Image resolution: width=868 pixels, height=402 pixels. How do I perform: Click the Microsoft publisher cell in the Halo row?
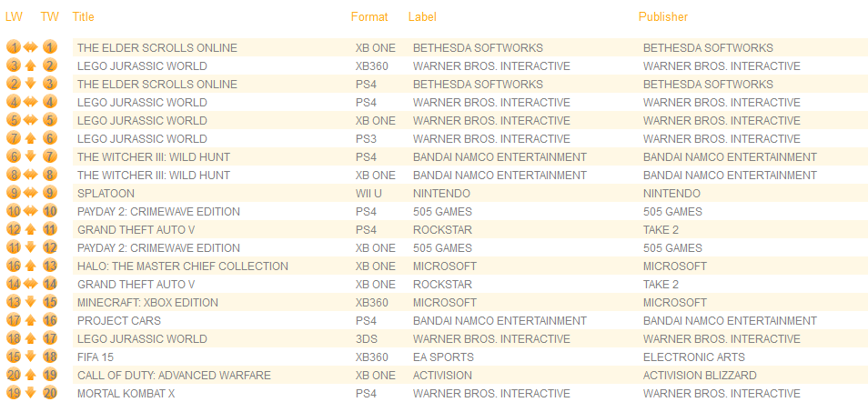[x=675, y=266]
